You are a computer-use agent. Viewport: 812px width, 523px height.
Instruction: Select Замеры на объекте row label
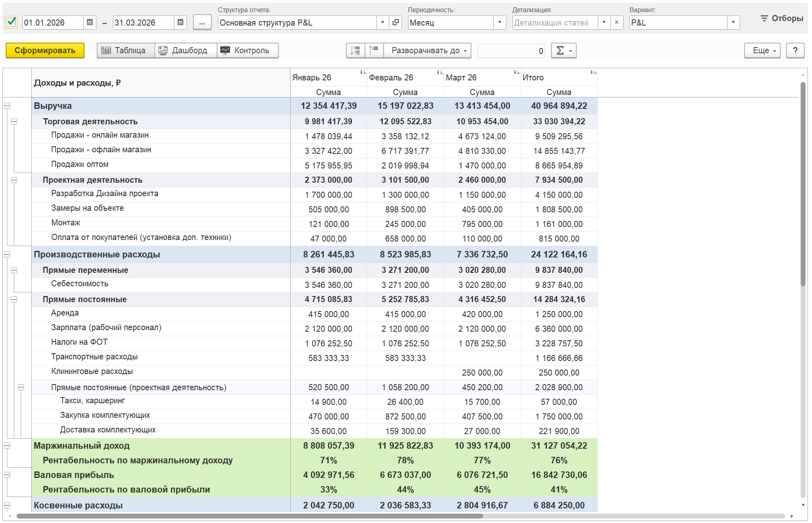(x=87, y=208)
